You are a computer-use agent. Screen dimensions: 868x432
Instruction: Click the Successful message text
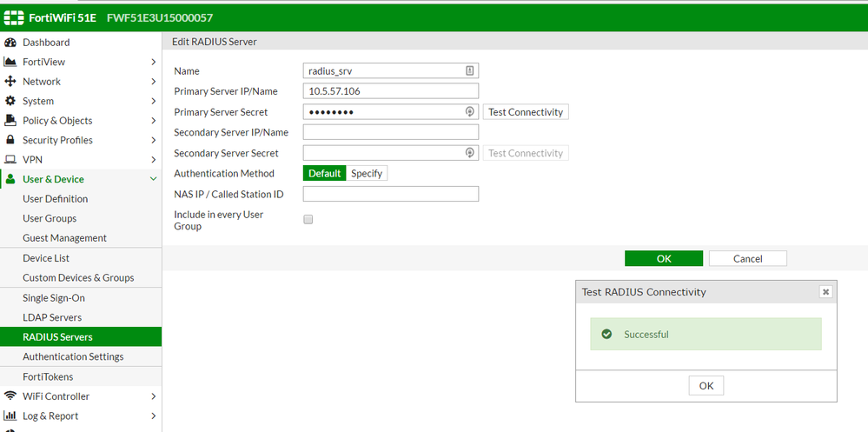(646, 334)
